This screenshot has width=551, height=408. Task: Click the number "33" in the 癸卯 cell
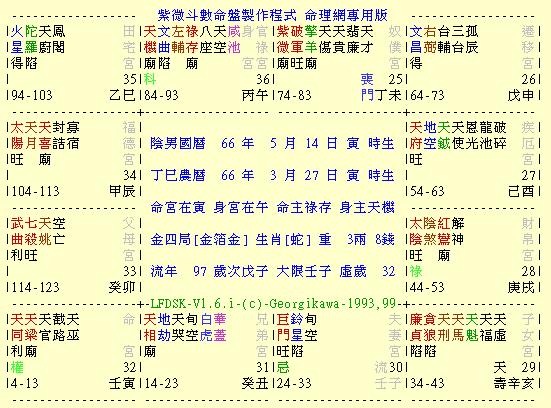(x=129, y=271)
